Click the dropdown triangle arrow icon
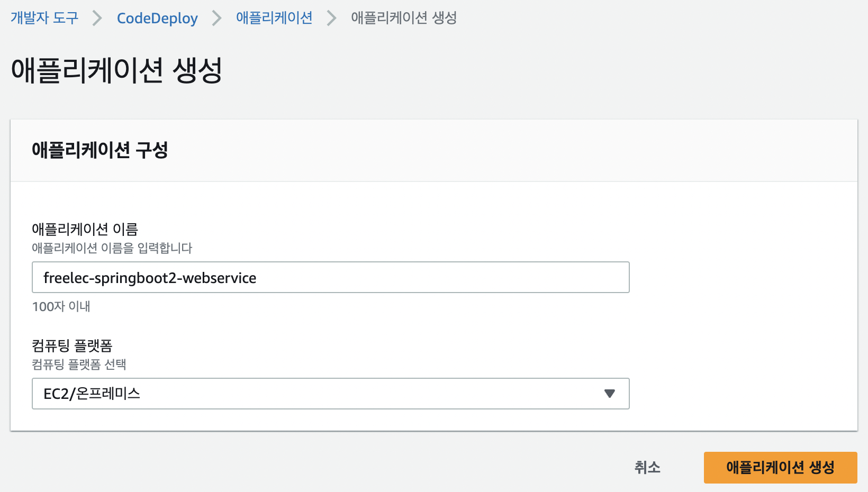Image resolution: width=868 pixels, height=492 pixels. (610, 394)
